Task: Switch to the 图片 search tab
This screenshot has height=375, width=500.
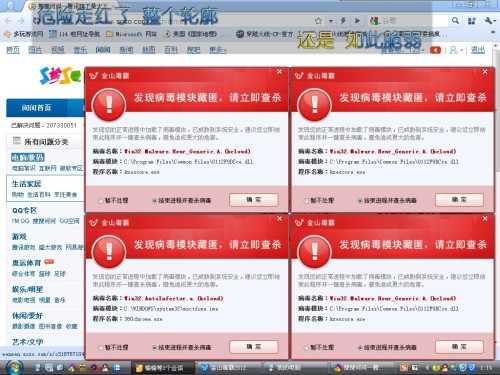Action: click(35, 50)
